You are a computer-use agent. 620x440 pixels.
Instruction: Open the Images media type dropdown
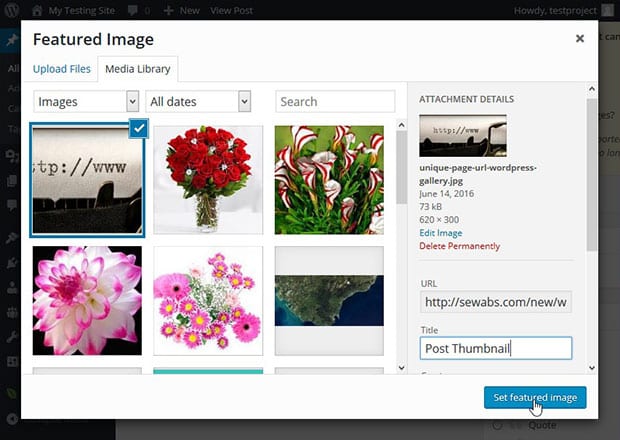[x=86, y=102]
